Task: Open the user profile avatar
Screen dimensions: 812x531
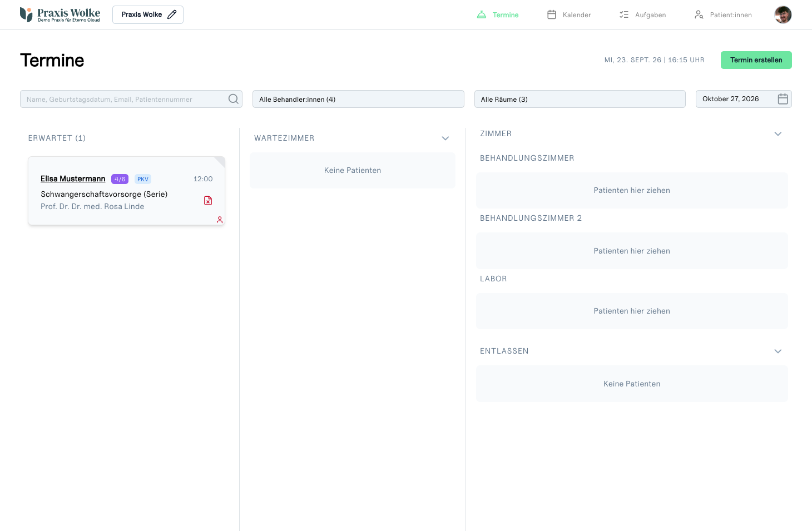Action: pyautogui.click(x=783, y=14)
